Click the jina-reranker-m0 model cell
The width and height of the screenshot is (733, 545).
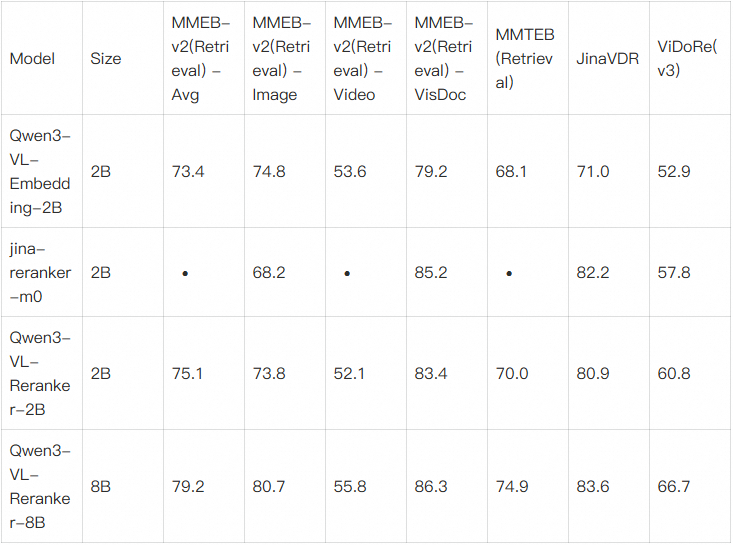(x=40, y=272)
